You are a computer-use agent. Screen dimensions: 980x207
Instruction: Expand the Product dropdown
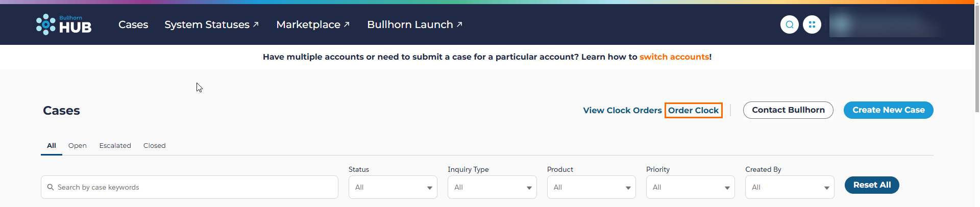click(x=592, y=187)
